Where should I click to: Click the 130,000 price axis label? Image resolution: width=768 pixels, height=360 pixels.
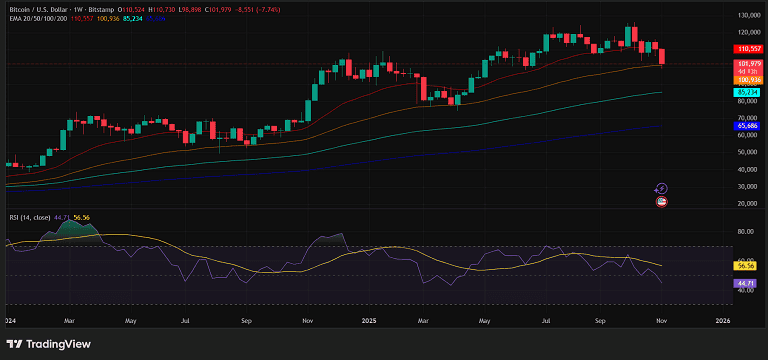(x=748, y=15)
